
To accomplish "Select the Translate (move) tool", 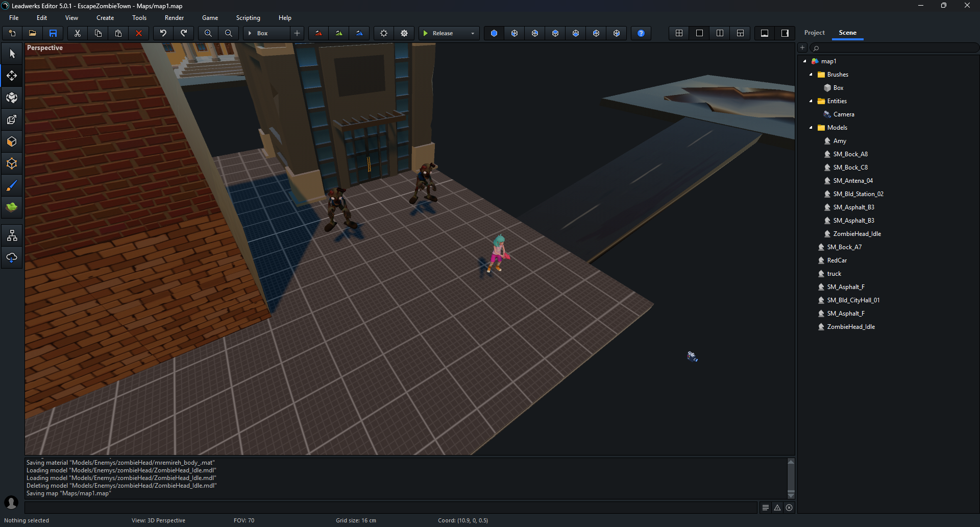I will pyautogui.click(x=12, y=76).
